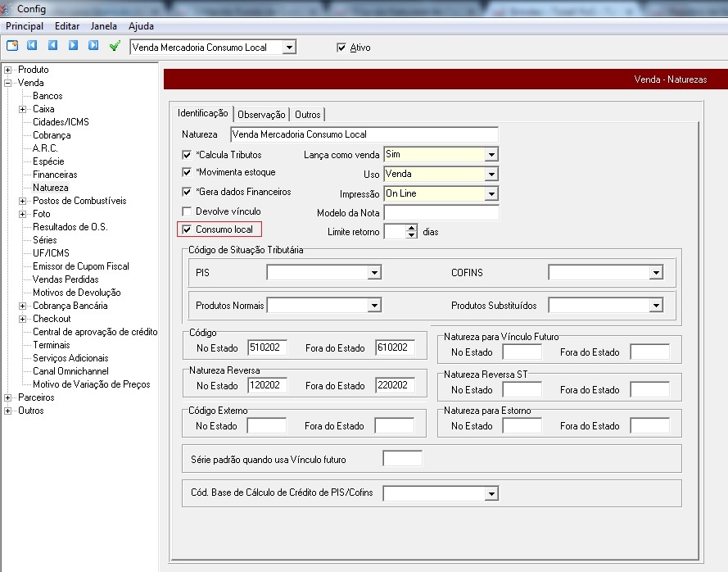Select Emissor de Cupom Fiscal tree item

81,266
